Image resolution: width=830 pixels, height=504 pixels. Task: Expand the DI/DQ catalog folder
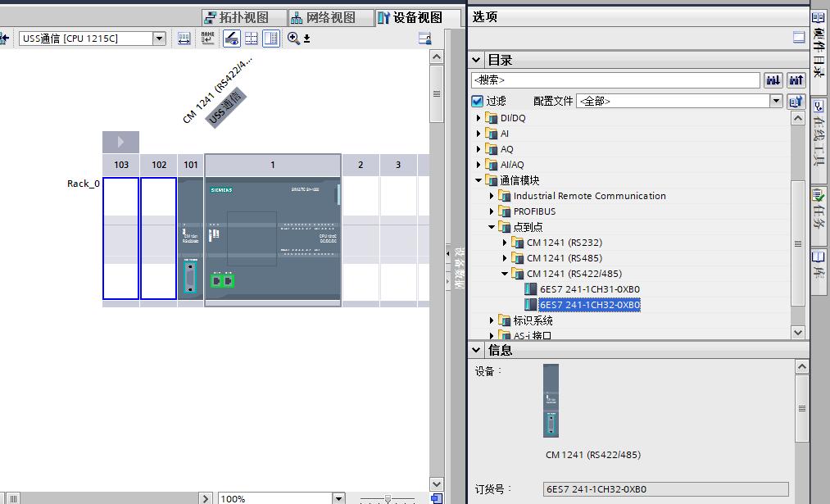pyautogui.click(x=478, y=118)
